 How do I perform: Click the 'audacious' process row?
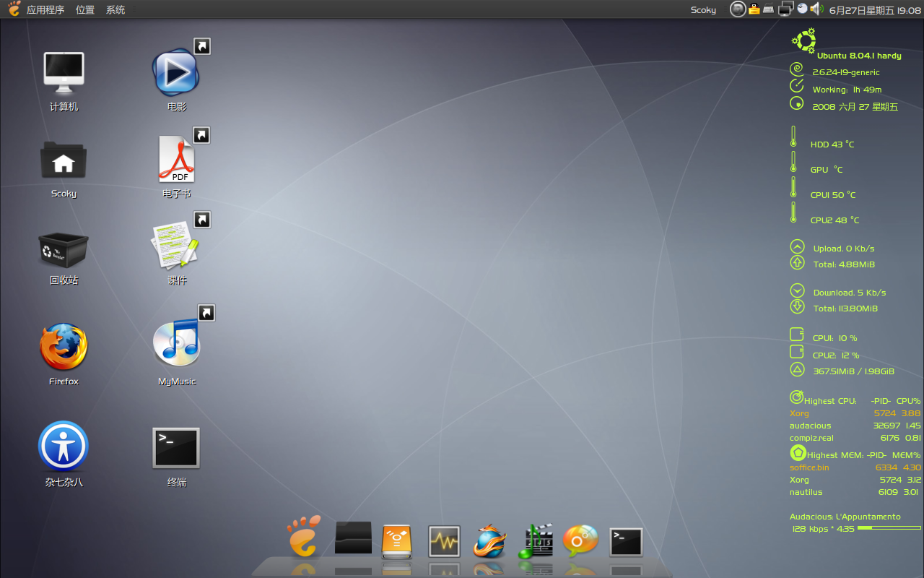855,426
